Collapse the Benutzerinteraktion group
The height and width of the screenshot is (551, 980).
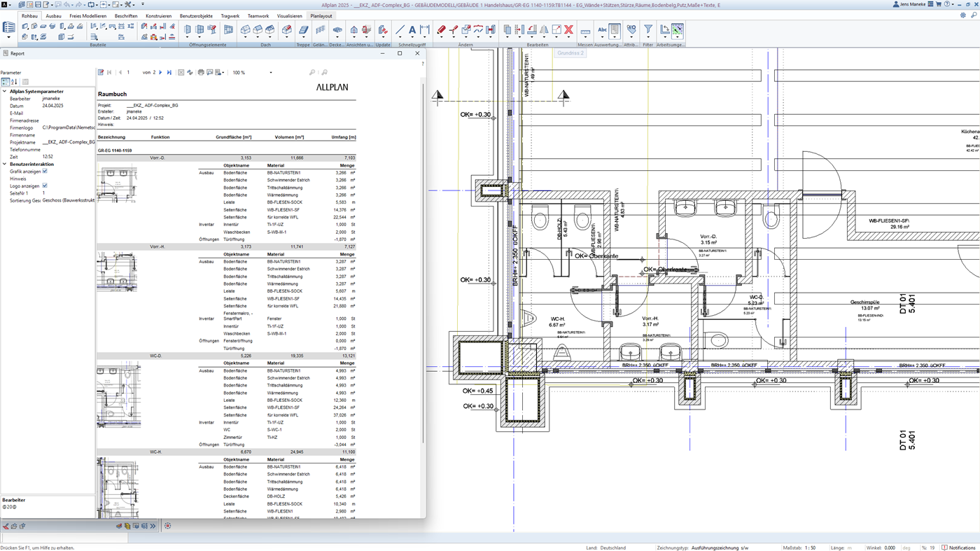point(4,164)
